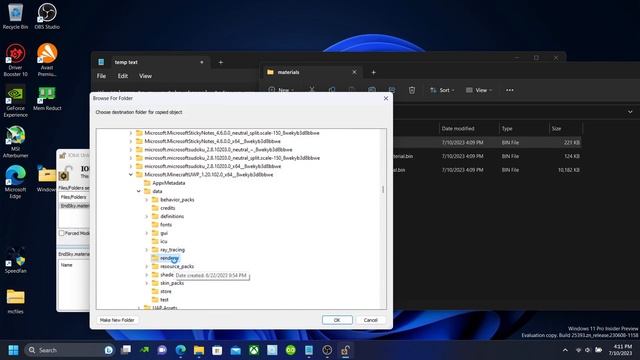Open Microsoft Store from the taskbar
Image resolution: width=640 pixels, height=360 pixels.
click(217, 350)
